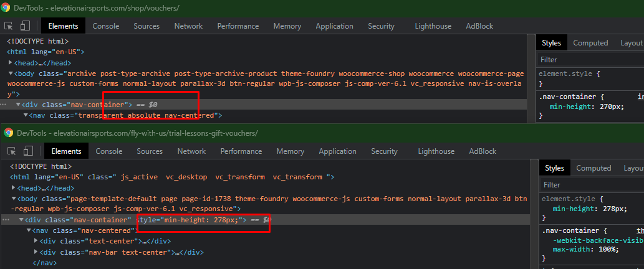Open AdBlock tab in top DevTools window
Image resolution: width=644 pixels, height=269 pixels.
click(x=479, y=26)
